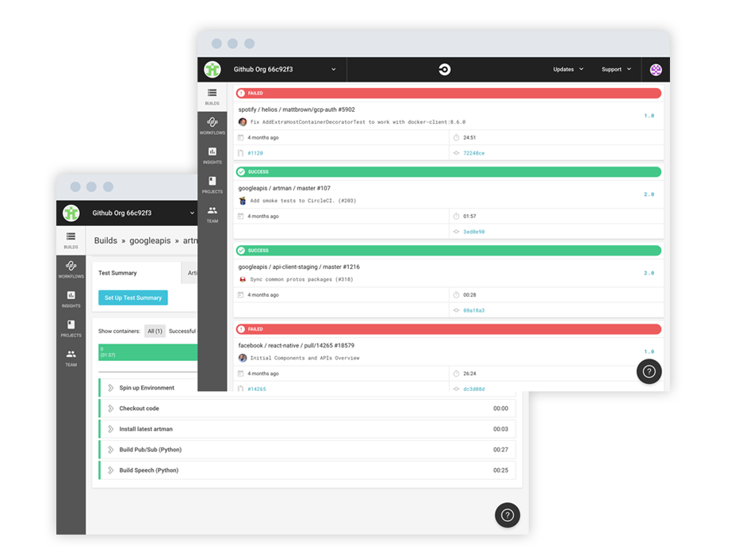Viewport: 739px width, 560px height.
Task: Open api-client-staging master #1216 build
Action: pyautogui.click(x=299, y=267)
